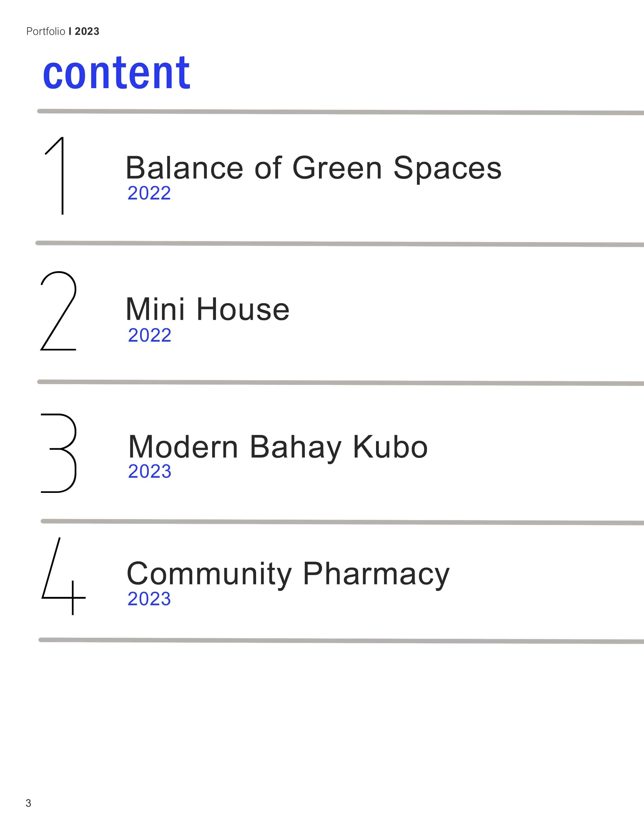This screenshot has width=644, height=833.
Task: Click the large numeral 2
Action: tap(58, 311)
